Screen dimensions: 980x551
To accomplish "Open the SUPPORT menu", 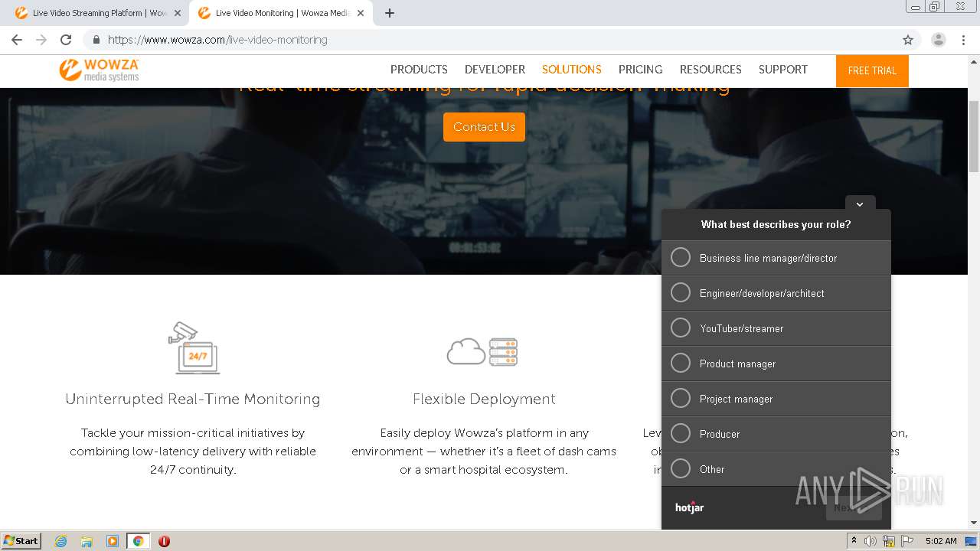I will click(x=783, y=70).
